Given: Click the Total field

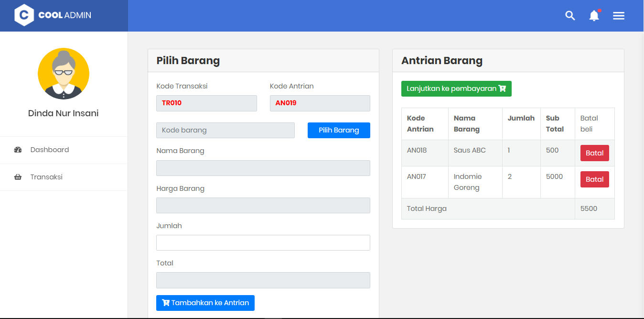Looking at the screenshot, I should pyautogui.click(x=263, y=280).
